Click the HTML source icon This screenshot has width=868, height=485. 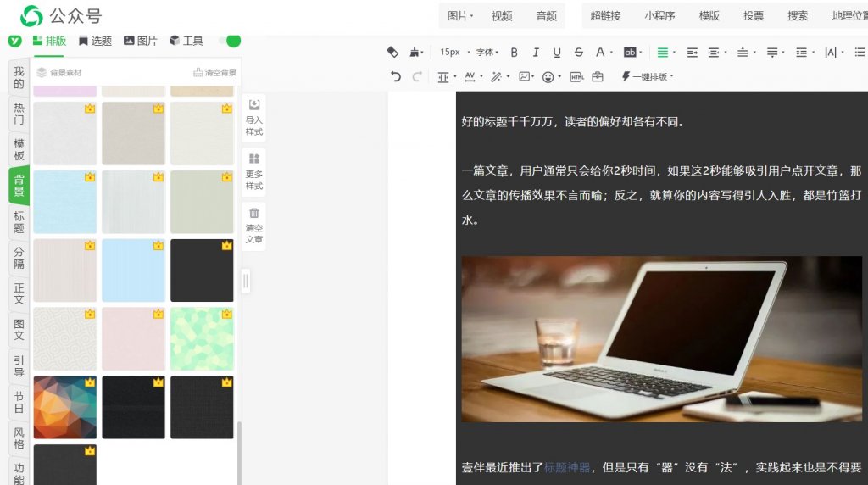tap(576, 77)
